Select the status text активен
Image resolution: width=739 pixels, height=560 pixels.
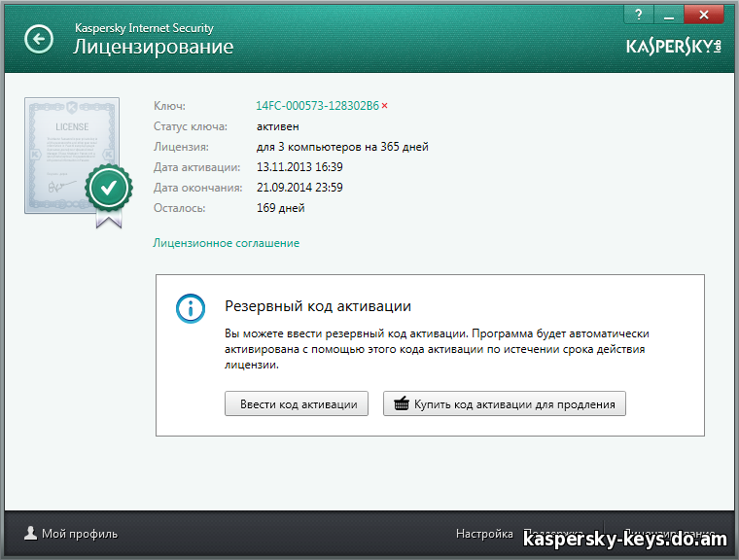point(277,126)
